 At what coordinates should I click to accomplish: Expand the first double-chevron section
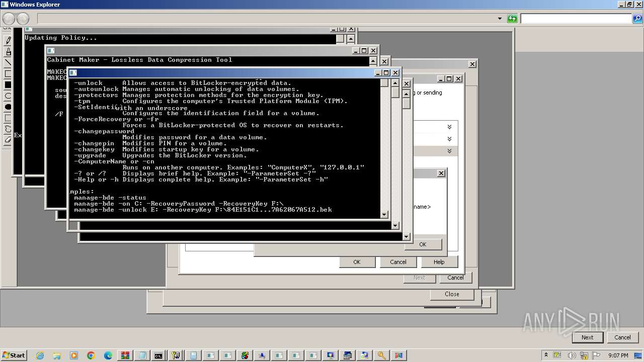[449, 127]
